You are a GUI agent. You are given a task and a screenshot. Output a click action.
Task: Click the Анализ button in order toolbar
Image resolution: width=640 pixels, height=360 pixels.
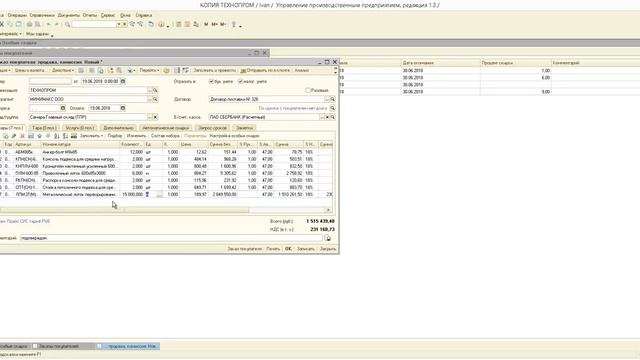302,71
